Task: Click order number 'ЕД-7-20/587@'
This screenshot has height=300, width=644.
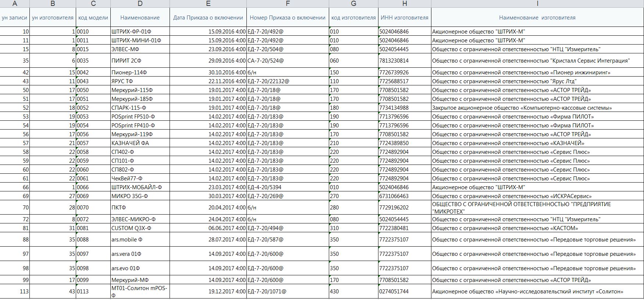Action: [288, 239]
